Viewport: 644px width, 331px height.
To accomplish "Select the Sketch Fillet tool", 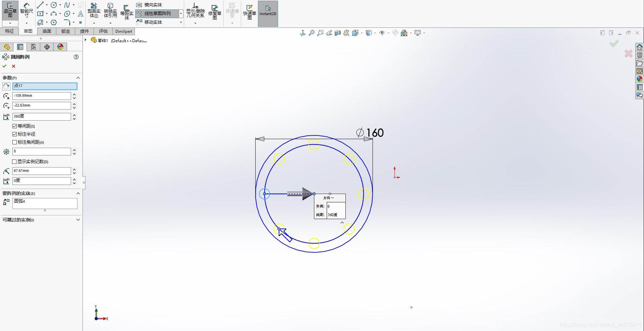I will (67, 22).
